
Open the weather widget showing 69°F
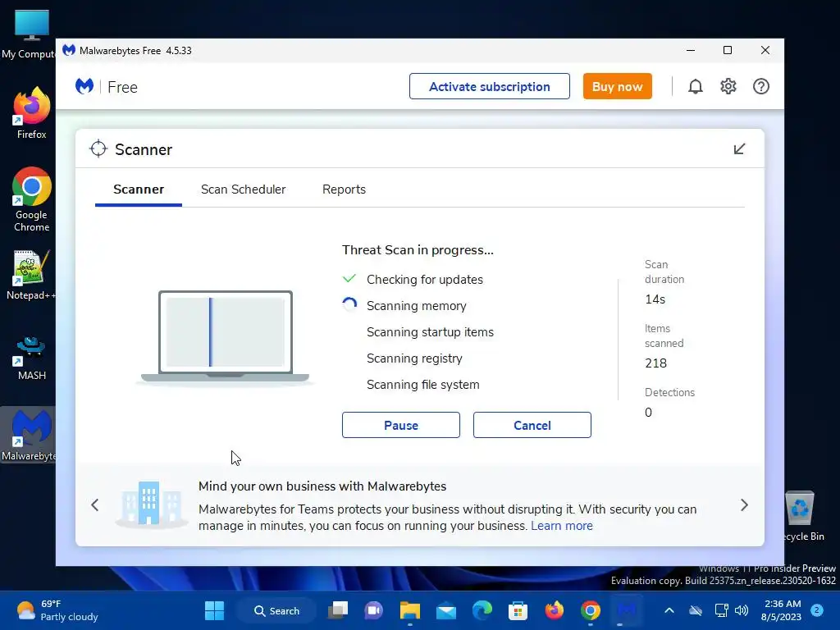[57, 610]
